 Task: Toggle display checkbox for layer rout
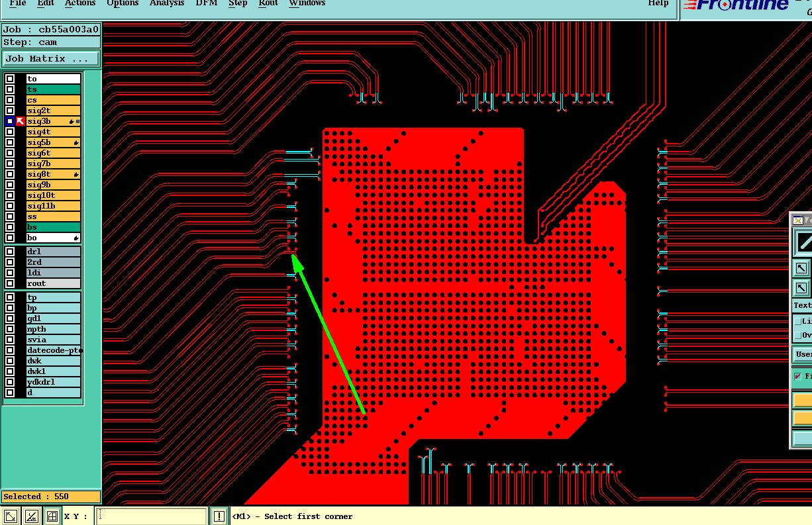[x=10, y=283]
